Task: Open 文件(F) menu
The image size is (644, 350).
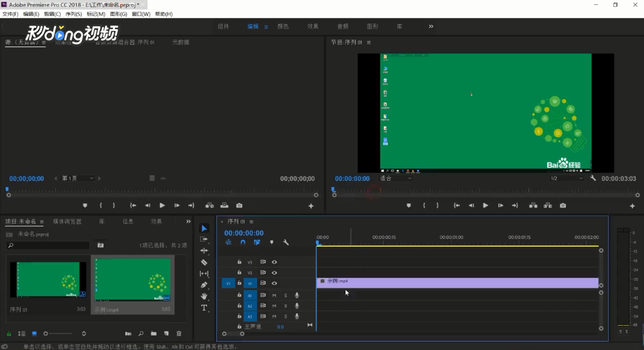Action: pos(10,14)
